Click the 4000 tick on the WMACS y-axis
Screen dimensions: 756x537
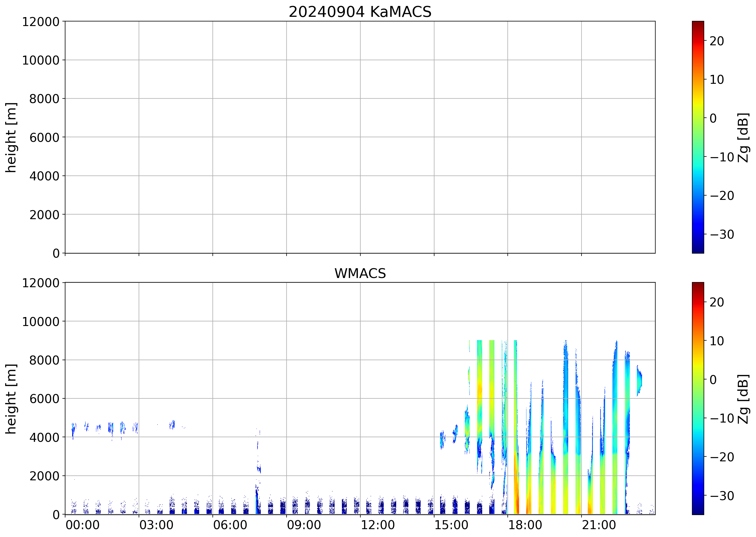tap(44, 437)
